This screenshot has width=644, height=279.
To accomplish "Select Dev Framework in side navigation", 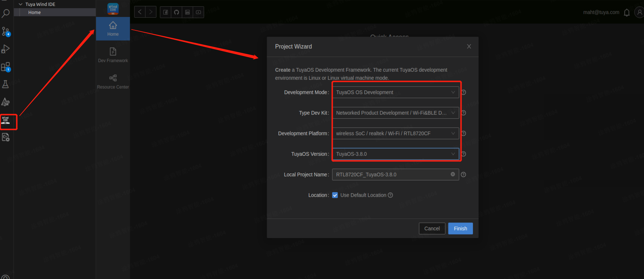I will click(113, 55).
